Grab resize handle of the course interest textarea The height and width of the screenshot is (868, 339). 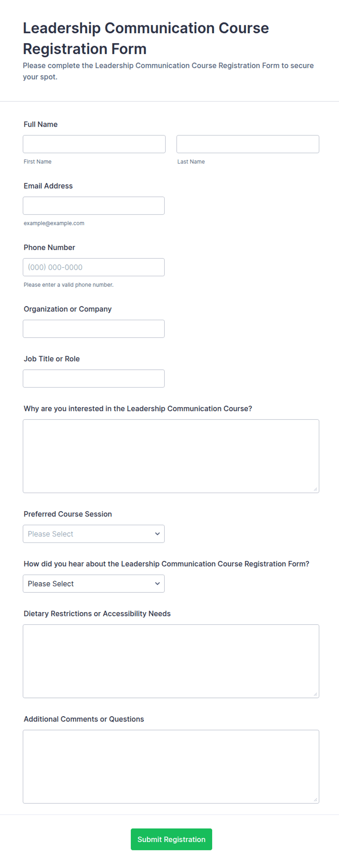315,489
